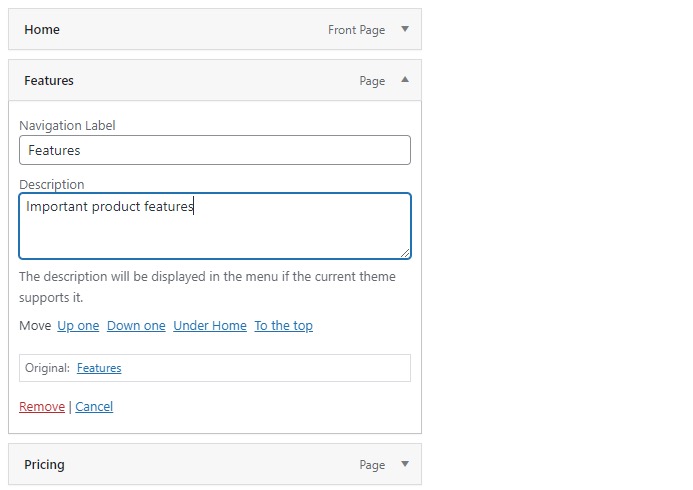Click the Description textarea resize handle
This screenshot has width=693, height=490.
(405, 253)
